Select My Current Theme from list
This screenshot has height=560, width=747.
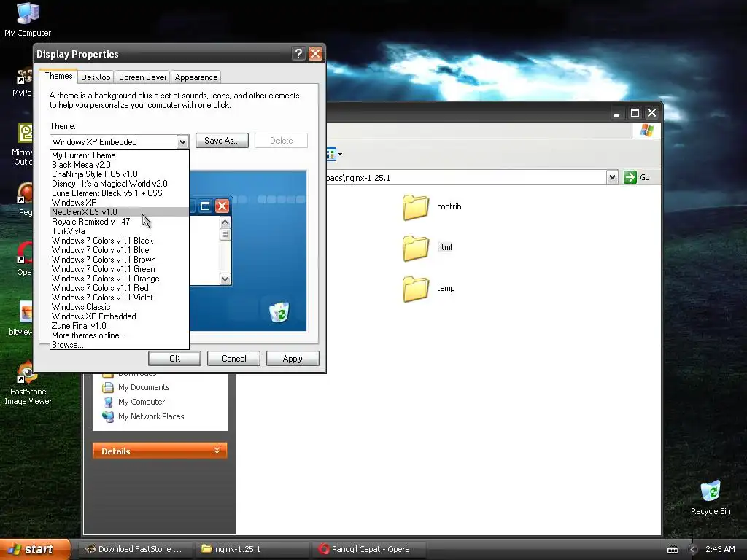119,155
